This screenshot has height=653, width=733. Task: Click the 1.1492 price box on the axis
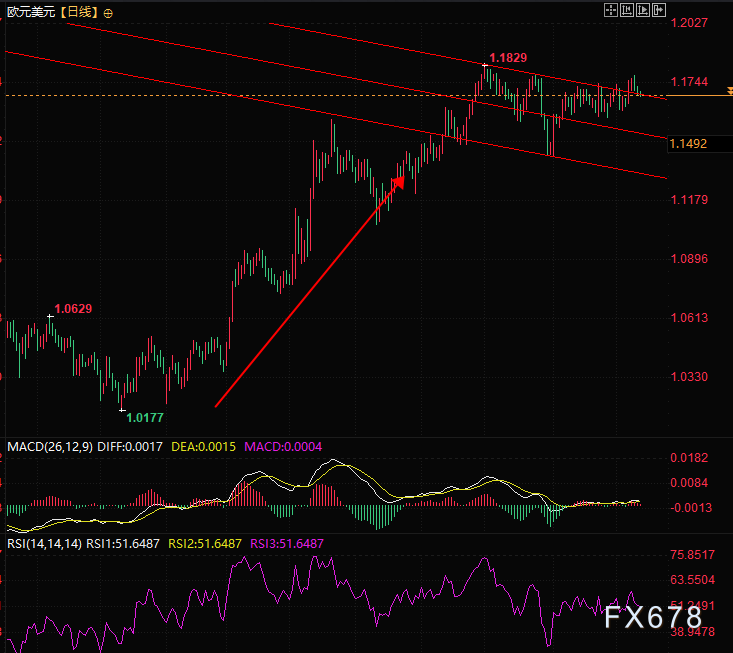tap(689, 144)
